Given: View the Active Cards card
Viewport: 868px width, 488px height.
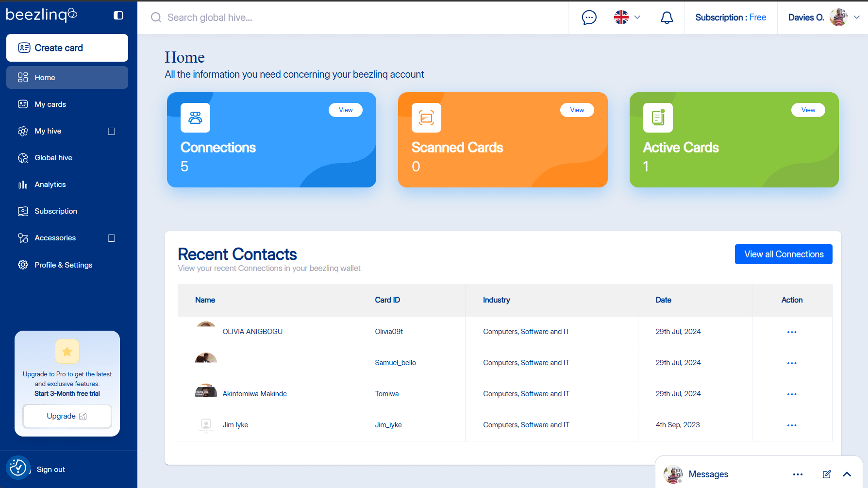Looking at the screenshot, I should (x=808, y=110).
